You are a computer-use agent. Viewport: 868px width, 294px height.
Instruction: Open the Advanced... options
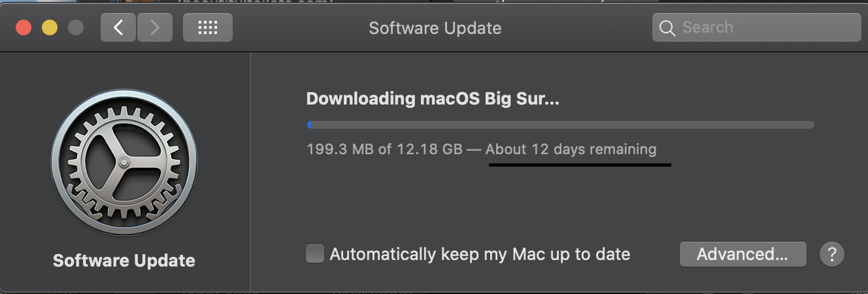[x=743, y=254]
